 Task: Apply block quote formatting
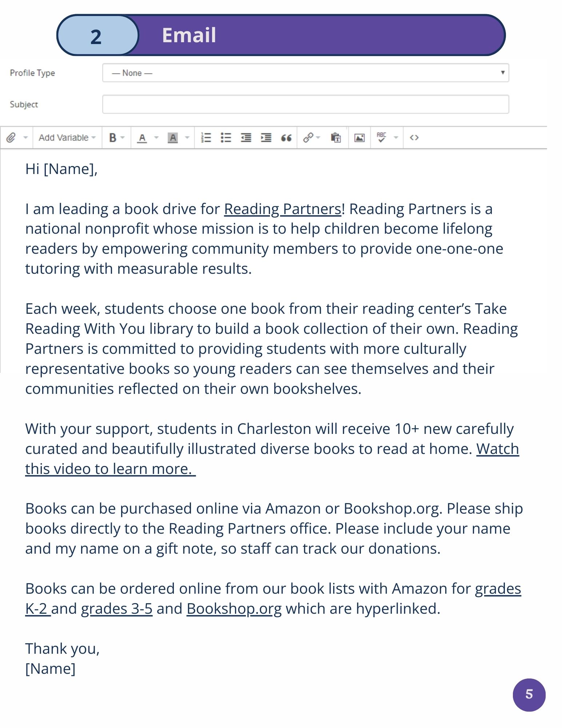(286, 138)
